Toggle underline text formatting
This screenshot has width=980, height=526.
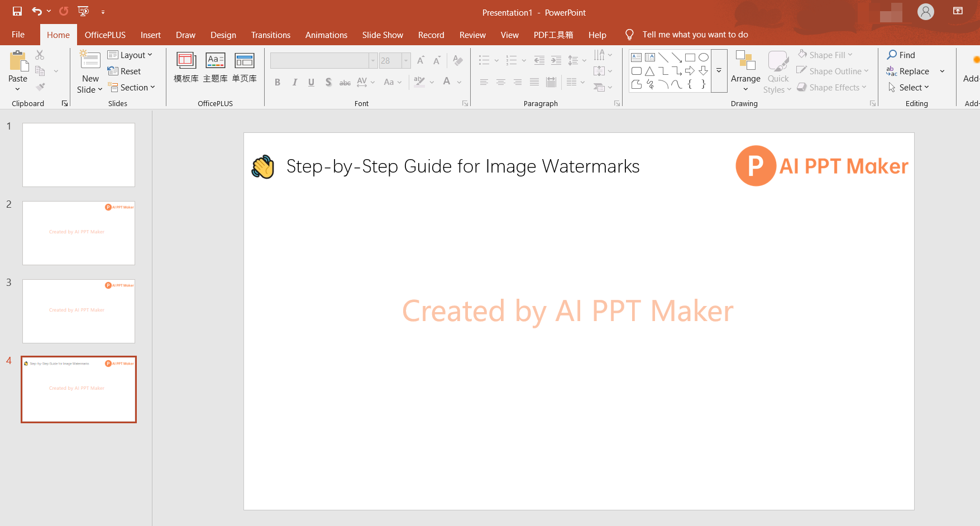[x=311, y=82]
